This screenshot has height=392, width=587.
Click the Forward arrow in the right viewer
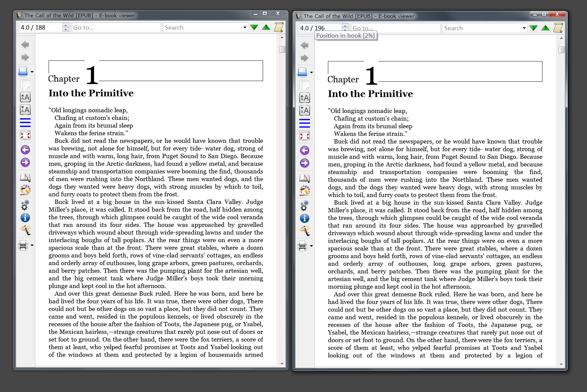(304, 58)
